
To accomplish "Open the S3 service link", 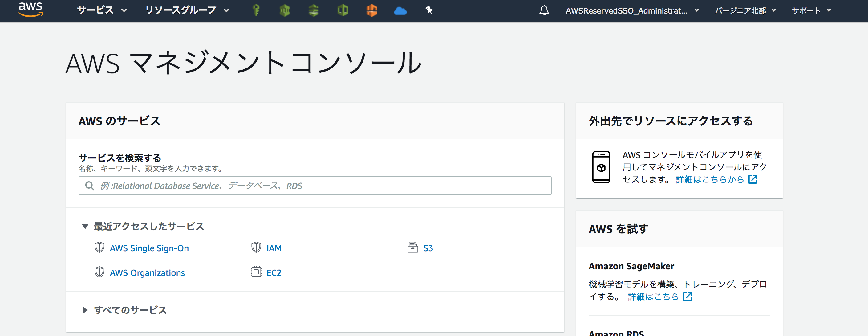I will [428, 248].
